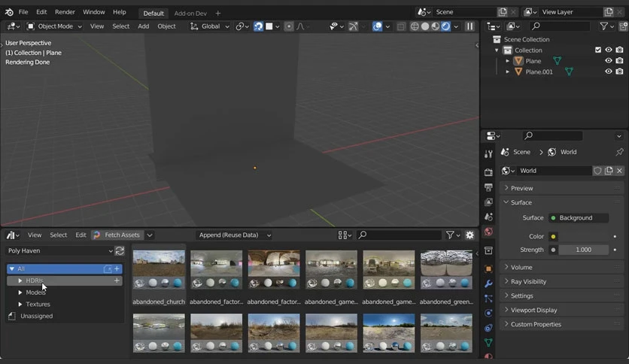Open the Object Constraints properties tab
This screenshot has width=629, height=364.
(488, 328)
